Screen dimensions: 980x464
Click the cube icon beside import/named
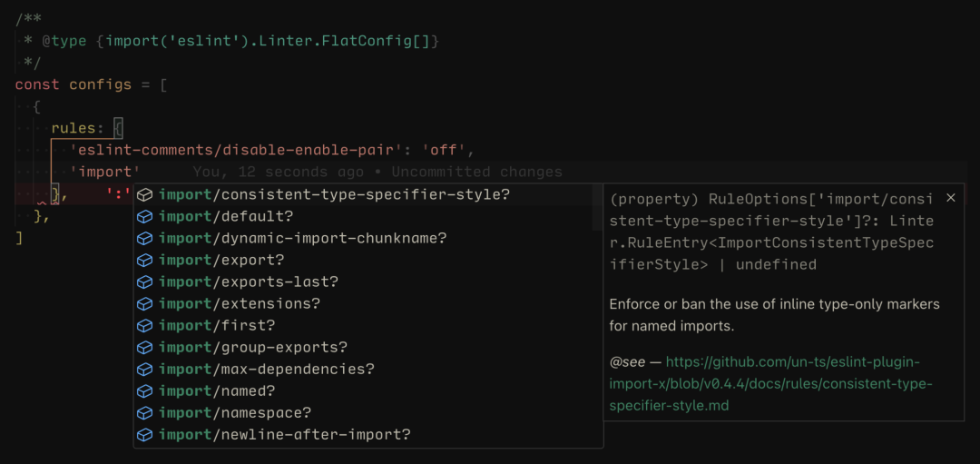144,390
